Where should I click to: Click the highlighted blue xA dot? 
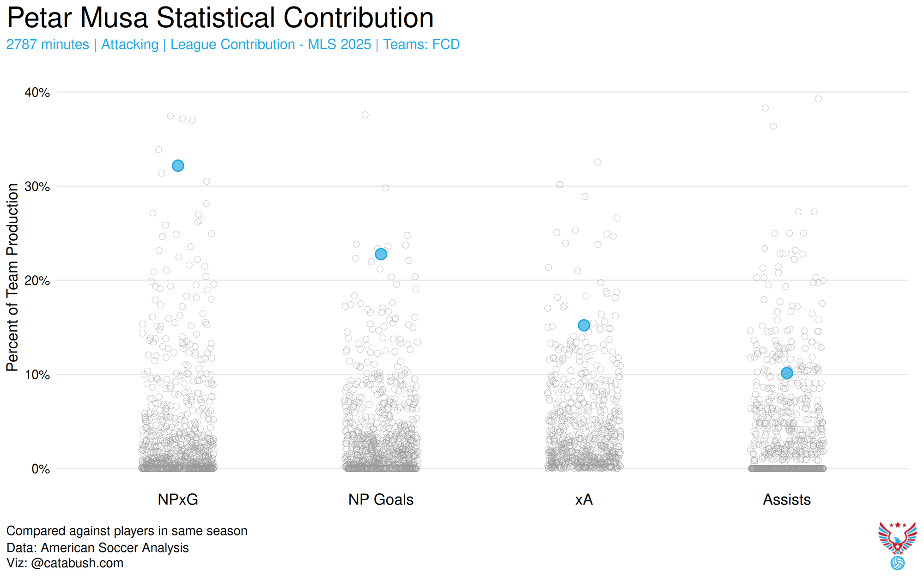(x=584, y=325)
